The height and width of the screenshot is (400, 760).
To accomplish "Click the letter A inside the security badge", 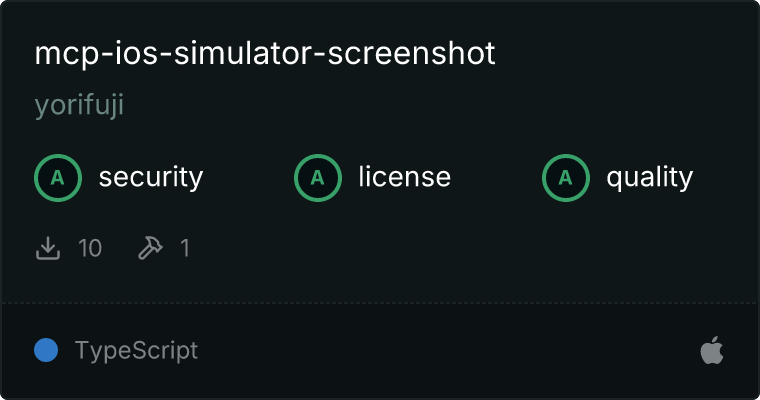I will pyautogui.click(x=58, y=178).
